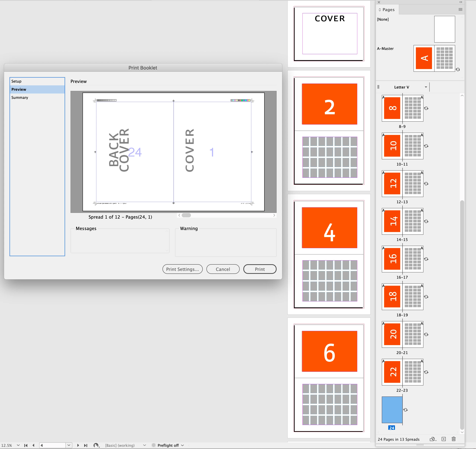Jump to last page in status bar
Screen dimensions: 476x449
click(86, 445)
